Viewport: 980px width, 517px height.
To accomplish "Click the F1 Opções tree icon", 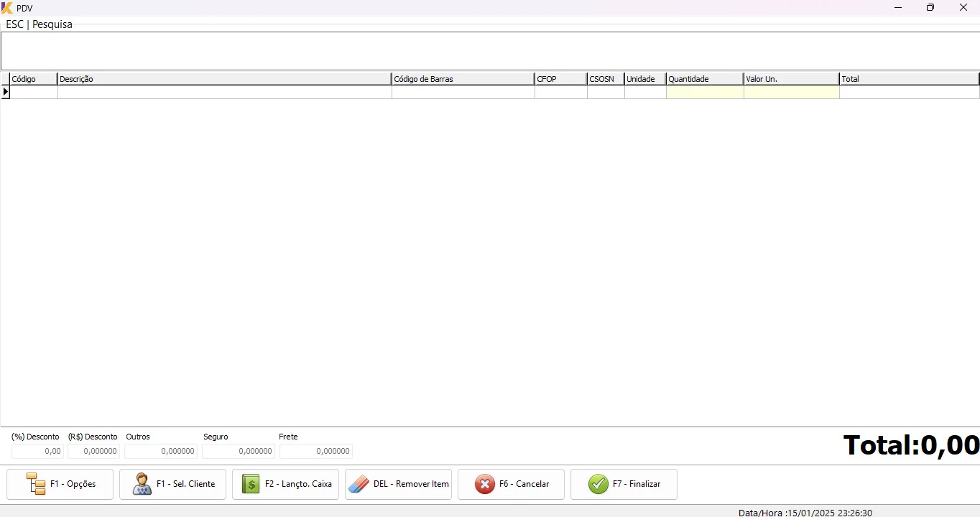I will (x=35, y=484).
